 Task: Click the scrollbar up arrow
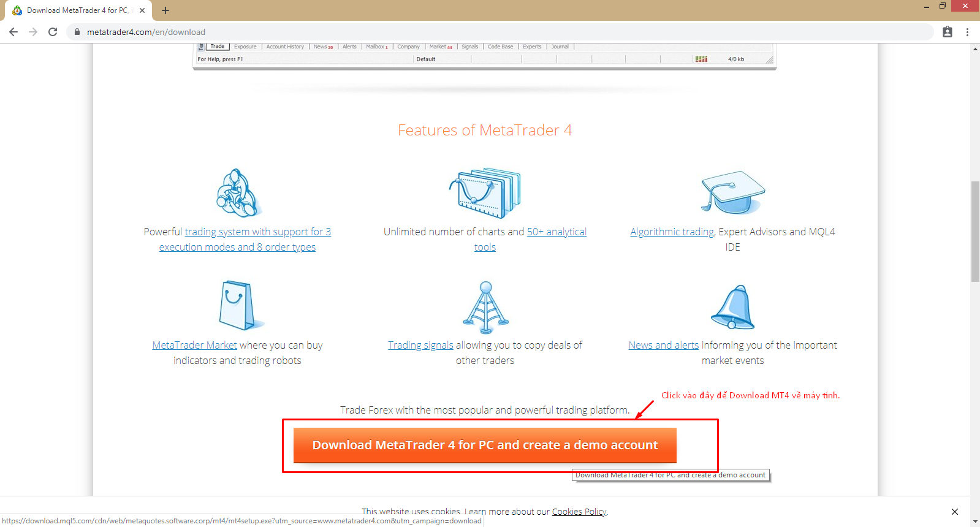pyautogui.click(x=975, y=48)
